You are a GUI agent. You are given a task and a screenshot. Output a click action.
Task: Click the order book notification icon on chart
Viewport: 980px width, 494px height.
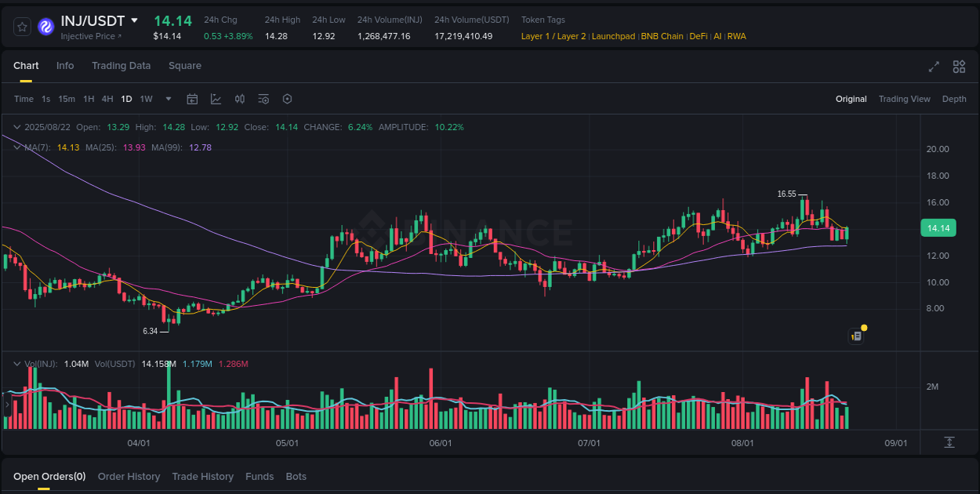(856, 336)
